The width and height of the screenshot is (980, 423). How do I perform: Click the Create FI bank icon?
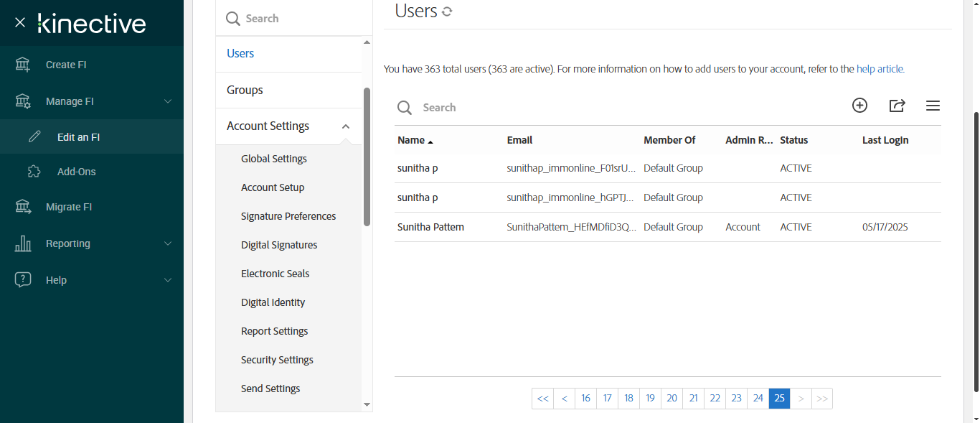(23, 65)
